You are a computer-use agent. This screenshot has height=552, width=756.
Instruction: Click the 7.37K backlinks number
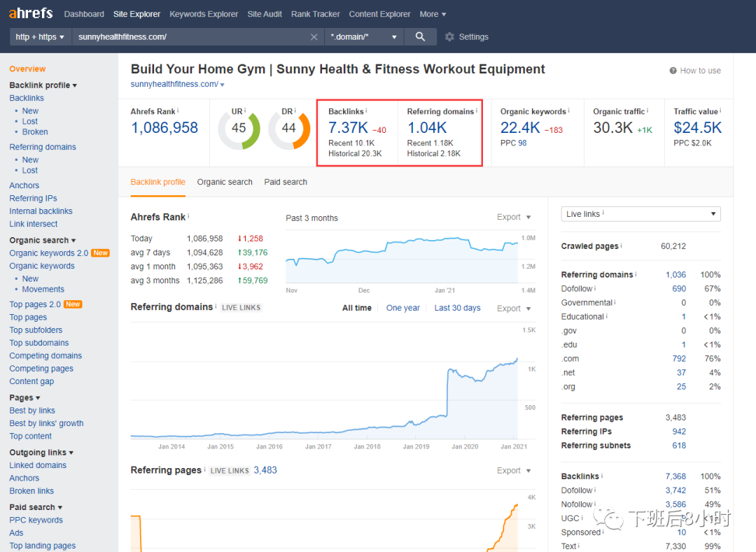pos(348,128)
